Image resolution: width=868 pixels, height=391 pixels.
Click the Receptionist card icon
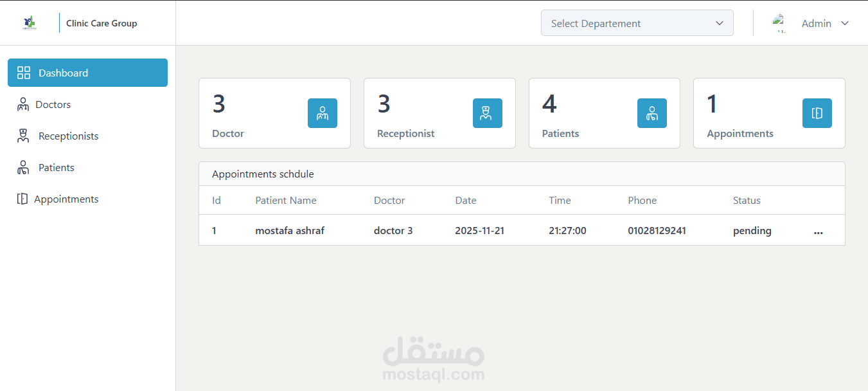coord(487,113)
